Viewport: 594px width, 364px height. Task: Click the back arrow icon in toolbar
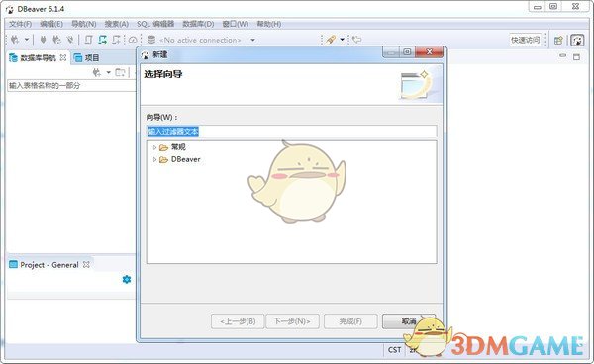[x=356, y=40]
